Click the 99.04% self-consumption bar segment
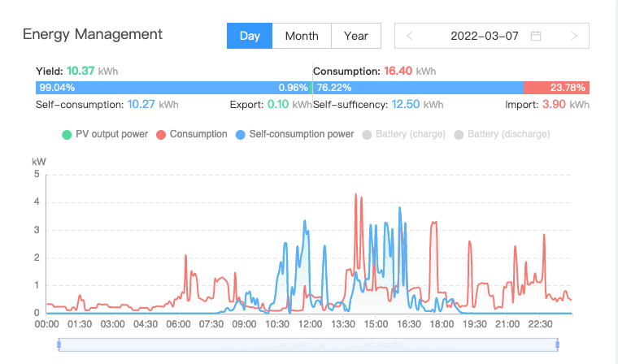This screenshot has width=618, height=364. (x=172, y=88)
